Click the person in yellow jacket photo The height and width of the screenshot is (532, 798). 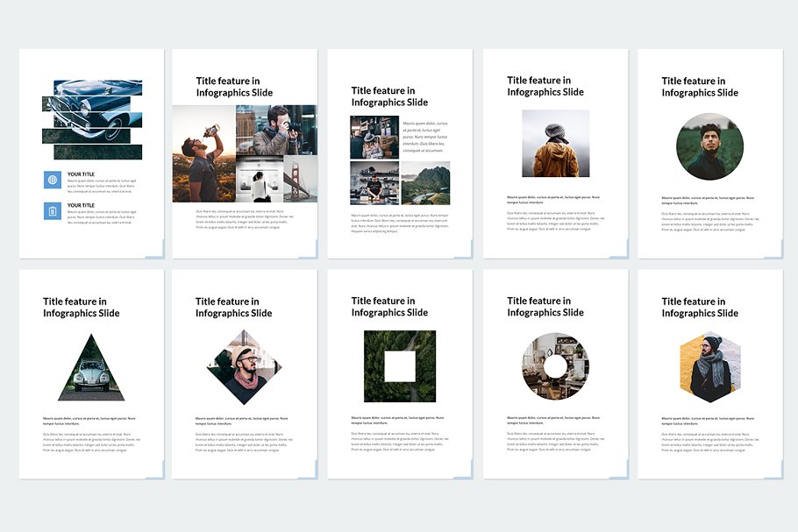pos(555,144)
